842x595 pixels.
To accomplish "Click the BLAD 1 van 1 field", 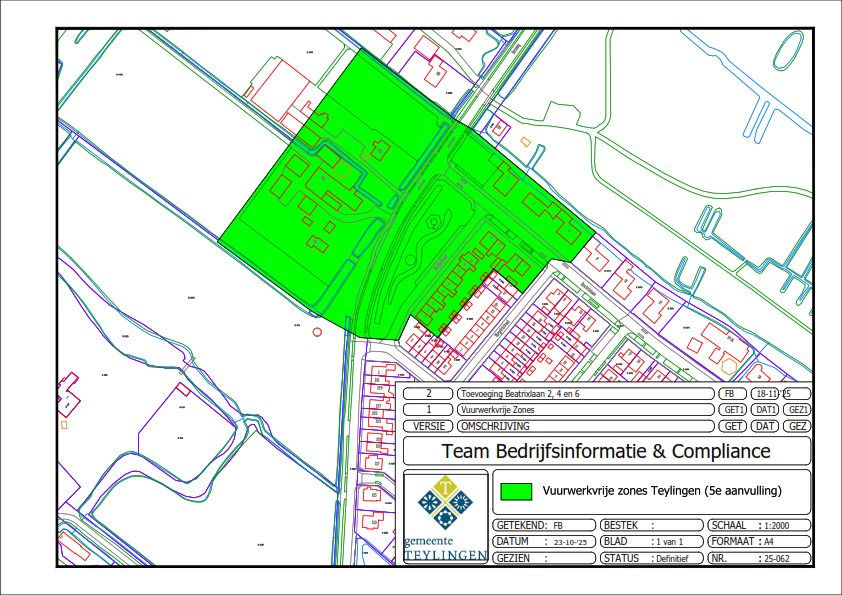I will [650, 541].
